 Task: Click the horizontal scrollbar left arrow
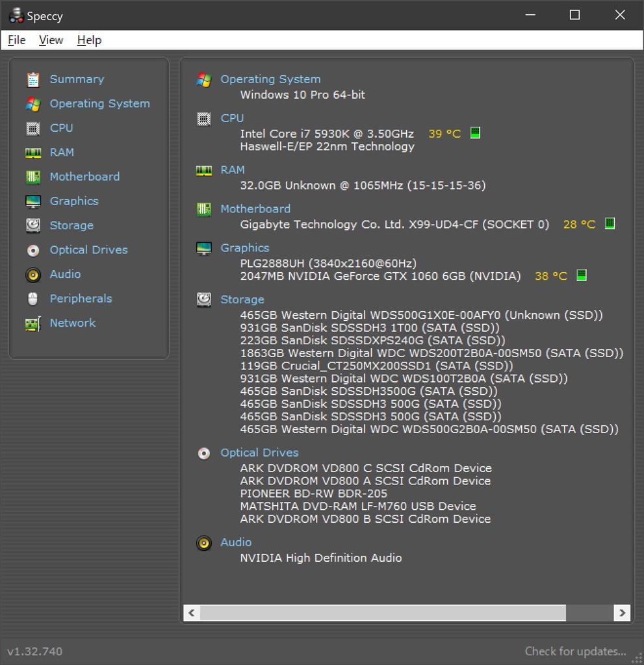click(192, 613)
